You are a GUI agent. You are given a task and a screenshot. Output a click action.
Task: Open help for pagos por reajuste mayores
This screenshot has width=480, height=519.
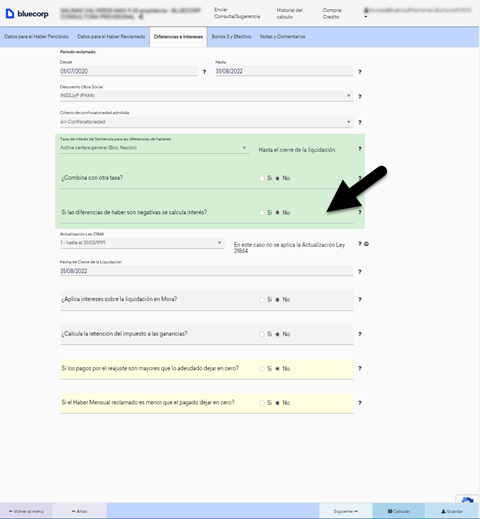point(360,368)
